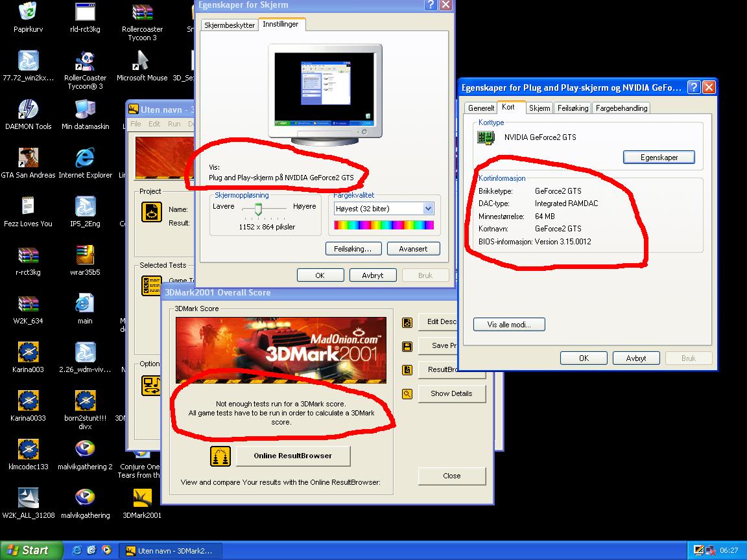This screenshot has height=560, width=747.
Task: Select the Rollercoaster Tycoon 3 archive icon
Action: (x=142, y=12)
